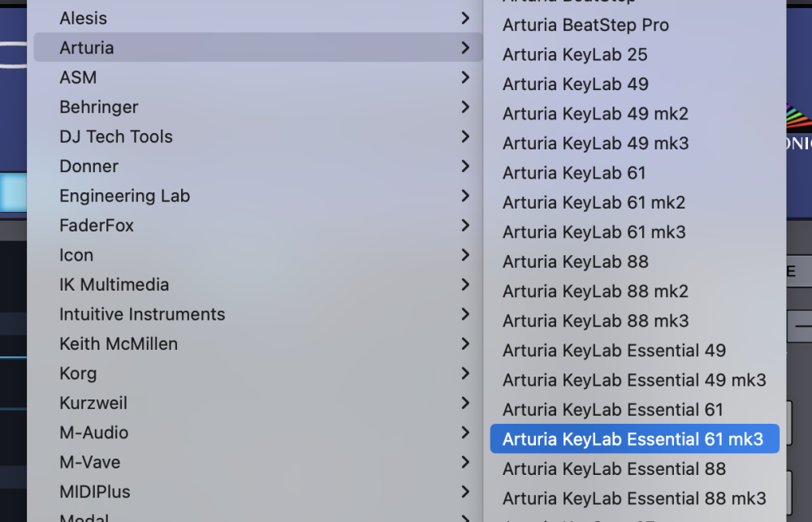Open the Alesis manufacturer submenu

[84, 18]
